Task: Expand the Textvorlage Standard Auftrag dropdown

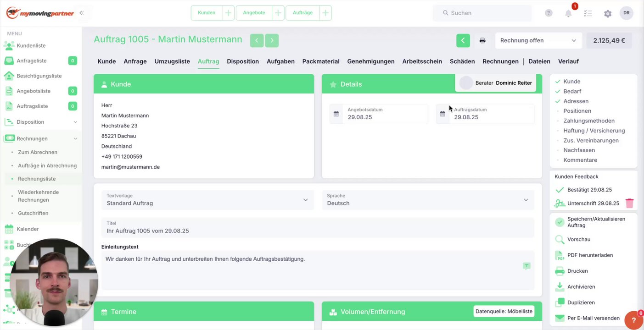Action: click(207, 200)
